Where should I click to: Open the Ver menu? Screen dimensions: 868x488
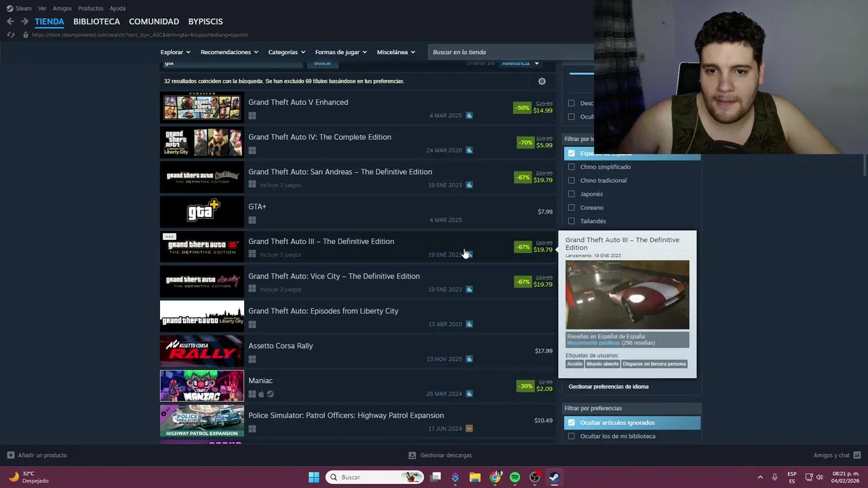click(42, 8)
